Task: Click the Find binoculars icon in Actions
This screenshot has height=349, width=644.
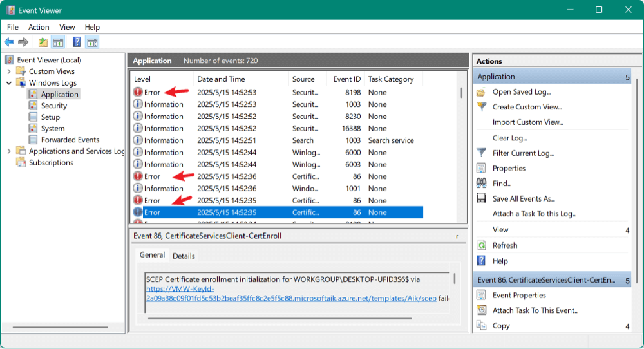Action: [x=481, y=184]
